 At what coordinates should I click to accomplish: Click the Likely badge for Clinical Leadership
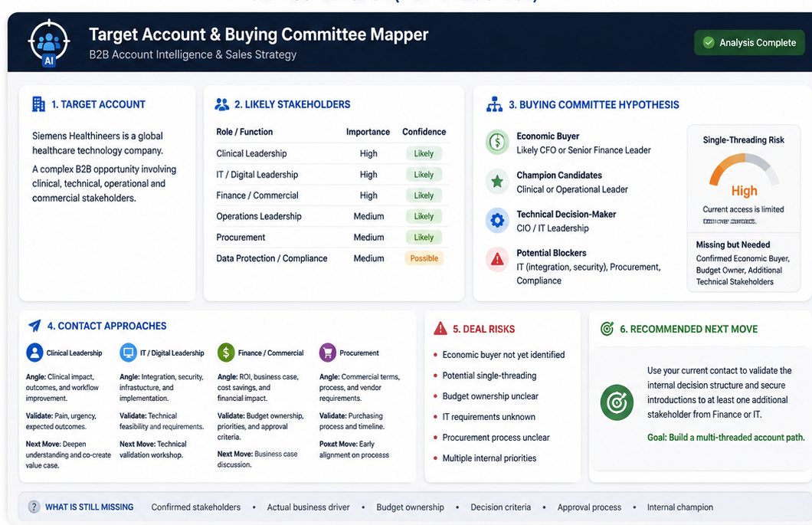click(x=424, y=153)
